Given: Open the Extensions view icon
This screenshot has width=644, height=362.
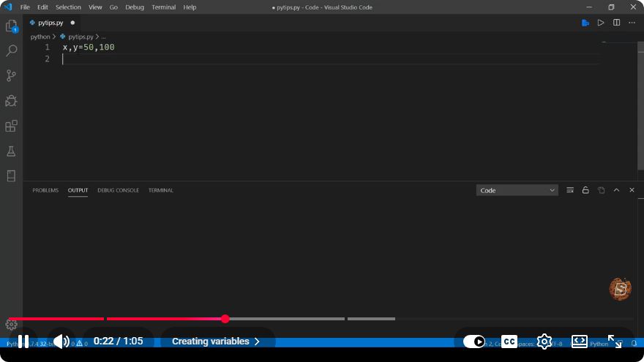Looking at the screenshot, I should (x=12, y=126).
